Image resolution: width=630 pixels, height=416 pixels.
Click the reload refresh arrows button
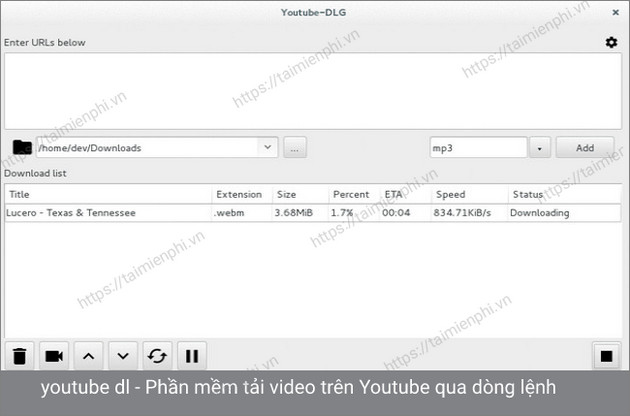[x=158, y=356]
